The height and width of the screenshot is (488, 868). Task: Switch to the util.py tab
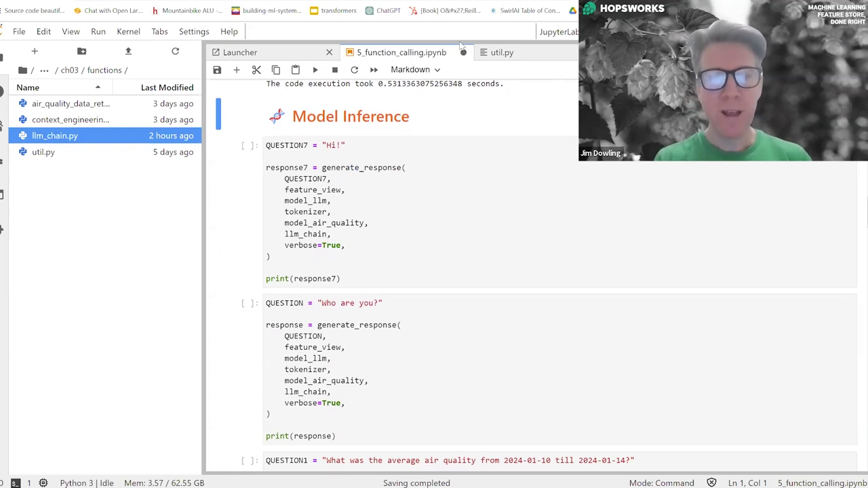coord(502,52)
